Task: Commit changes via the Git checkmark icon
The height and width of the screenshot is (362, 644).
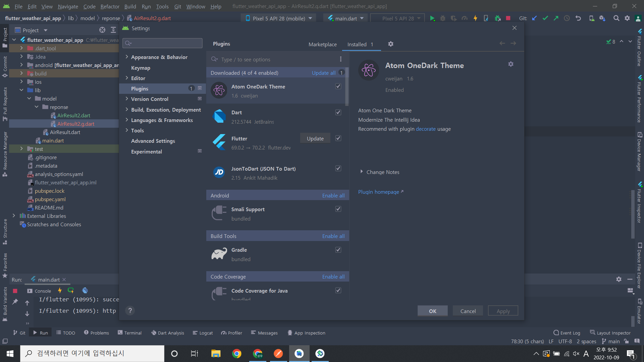Action: (545, 18)
